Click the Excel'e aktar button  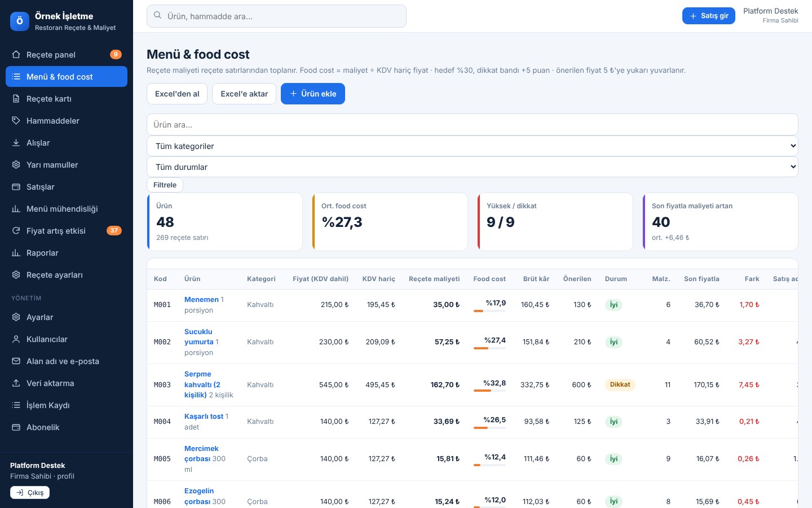click(244, 94)
